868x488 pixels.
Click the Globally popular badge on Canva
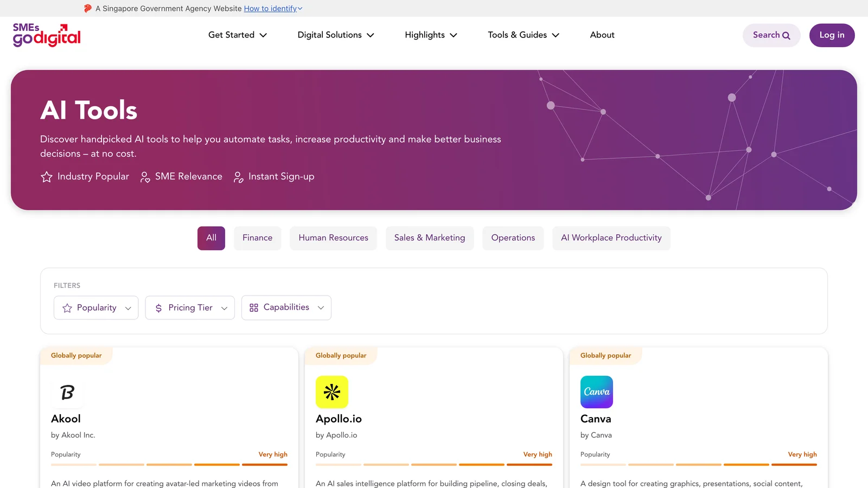[x=606, y=356]
